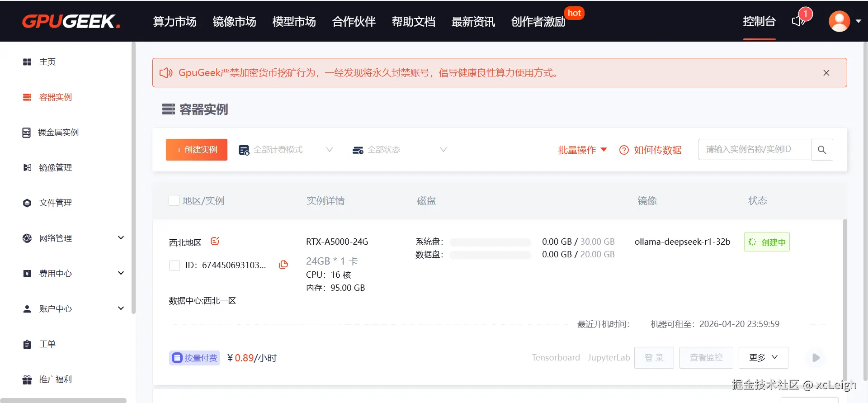
Task: Click the 系统盘 usage progress bar
Action: [x=490, y=242]
